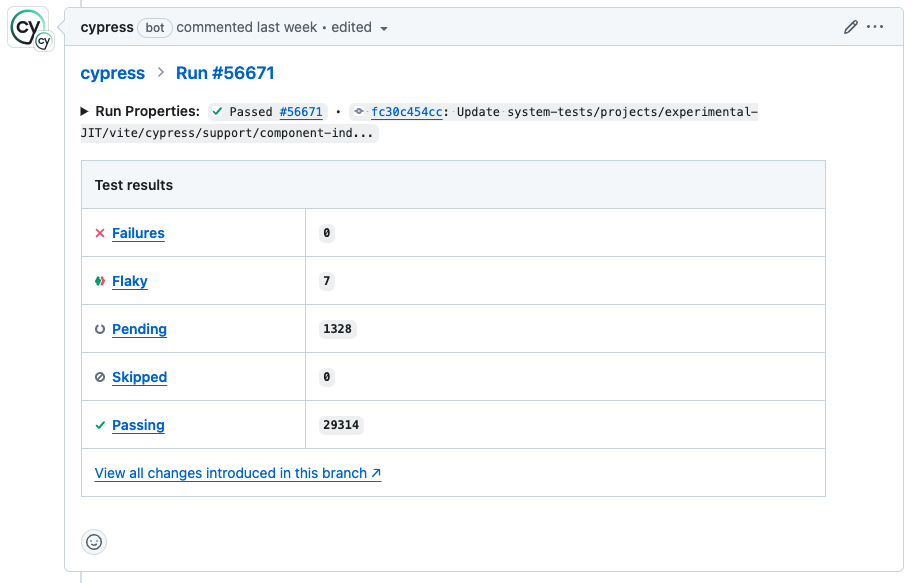View all changes introduced in this branch
914x583 pixels.
coord(238,473)
